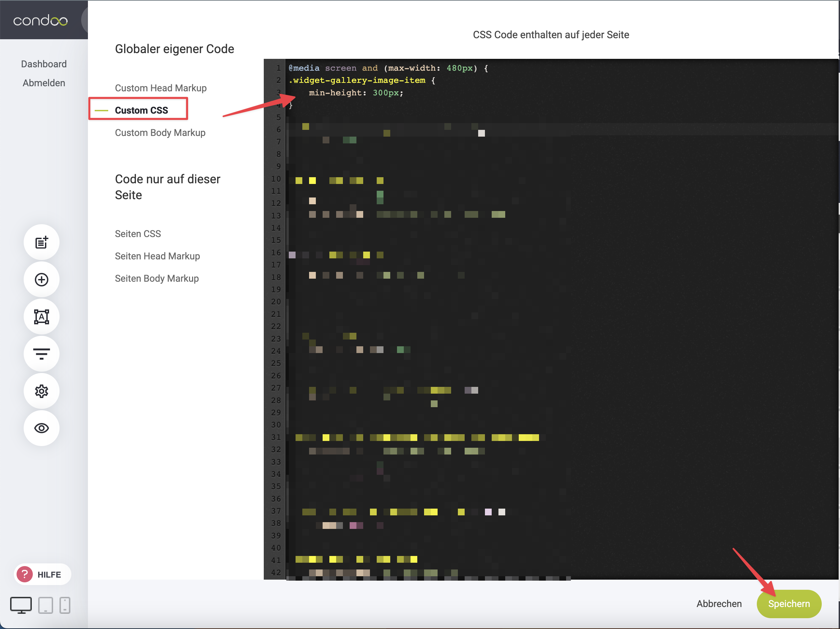Click the HILFE question mark icon
This screenshot has height=629, width=840.
pyautogui.click(x=25, y=574)
